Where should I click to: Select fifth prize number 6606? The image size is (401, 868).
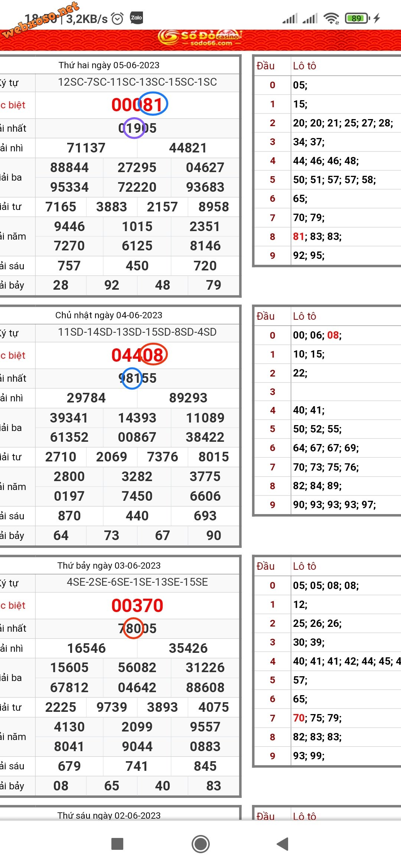(x=205, y=496)
